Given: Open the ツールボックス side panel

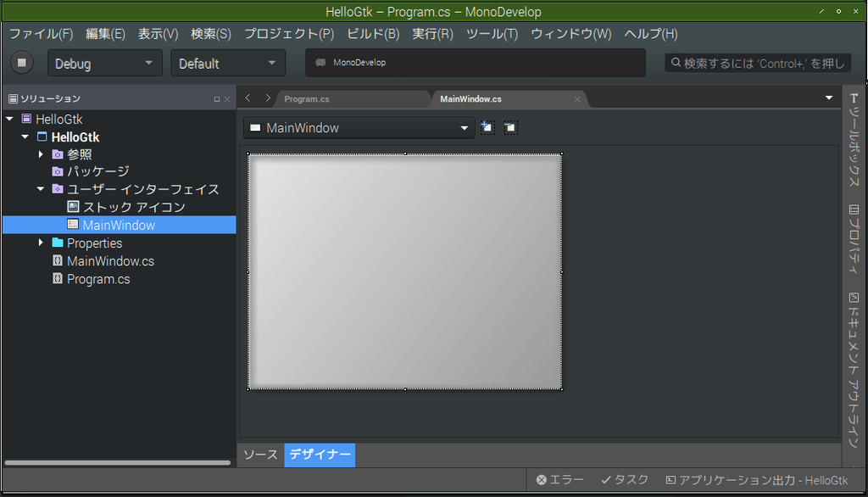Looking at the screenshot, I should (854, 140).
